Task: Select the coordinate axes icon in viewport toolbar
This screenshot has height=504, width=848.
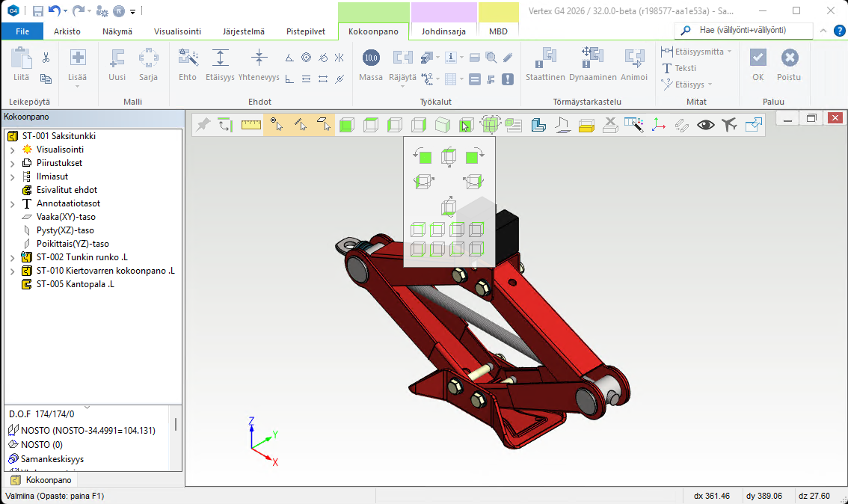Action: (x=658, y=125)
